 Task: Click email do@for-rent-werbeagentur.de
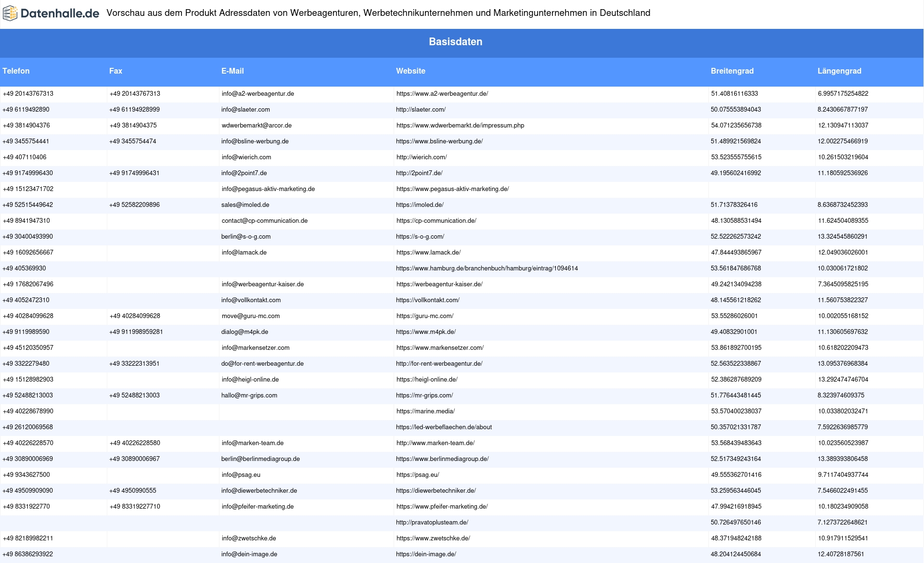(262, 364)
